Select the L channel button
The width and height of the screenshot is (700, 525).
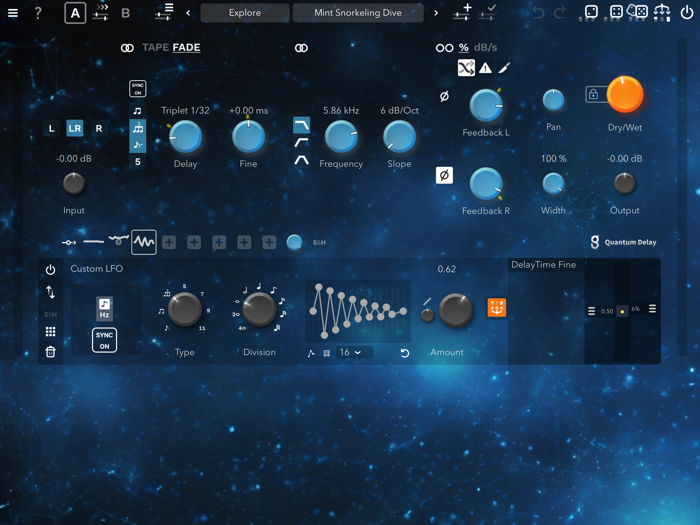(x=51, y=129)
